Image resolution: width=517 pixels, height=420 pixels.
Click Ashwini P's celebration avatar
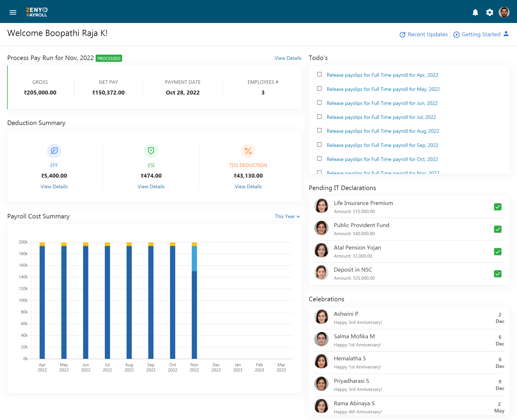(321, 317)
